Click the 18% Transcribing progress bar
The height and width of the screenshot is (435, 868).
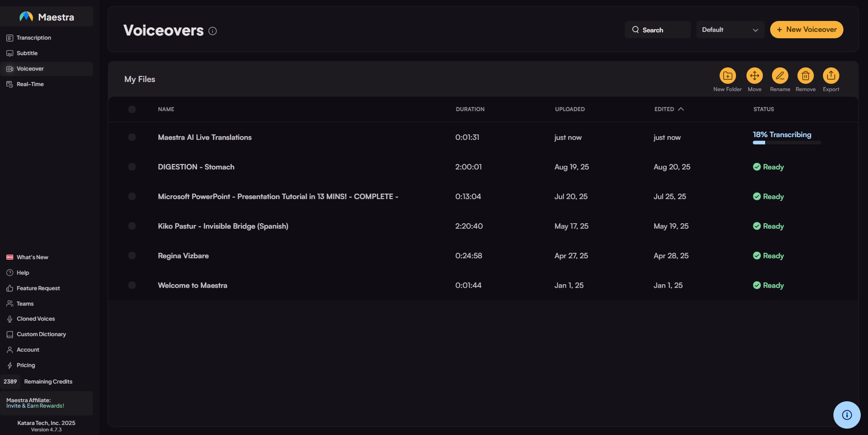coord(786,143)
